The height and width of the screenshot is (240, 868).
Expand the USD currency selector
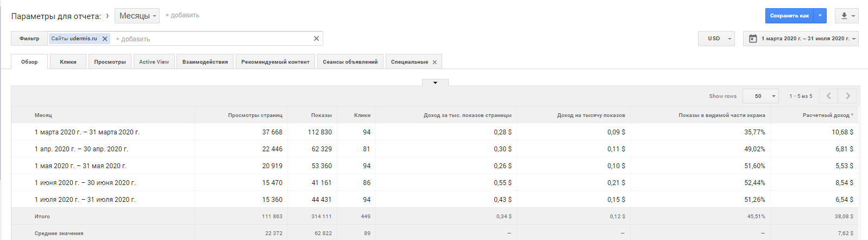click(716, 39)
